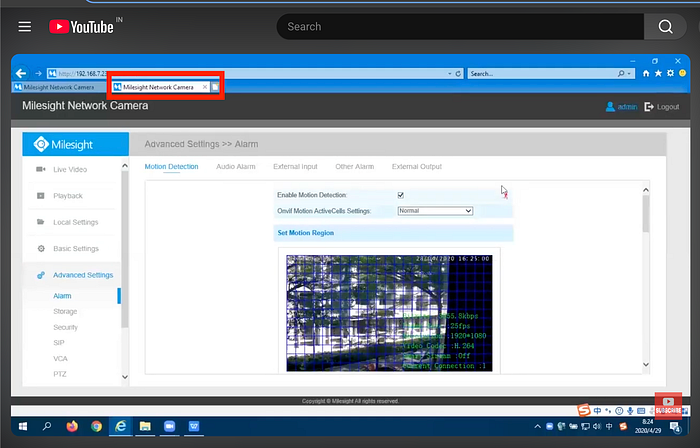
Task: Open Live Video in the sidebar
Action: (71, 170)
